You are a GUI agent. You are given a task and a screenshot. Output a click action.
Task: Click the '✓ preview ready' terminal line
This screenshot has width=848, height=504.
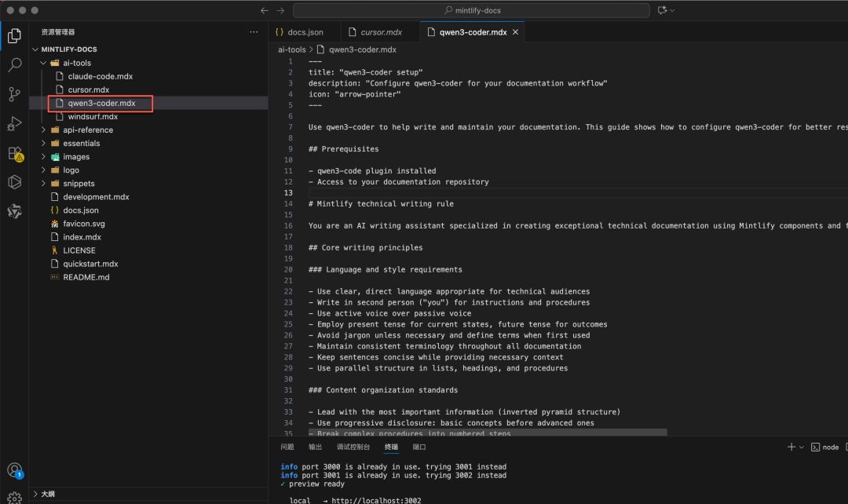(313, 484)
